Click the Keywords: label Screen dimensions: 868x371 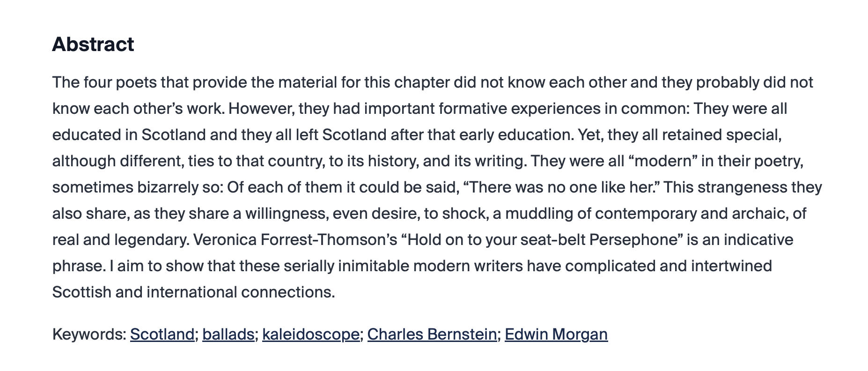click(x=89, y=334)
